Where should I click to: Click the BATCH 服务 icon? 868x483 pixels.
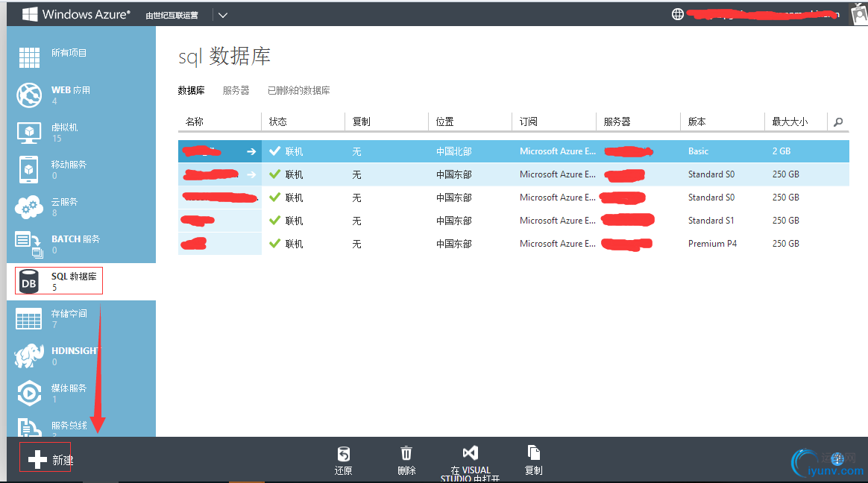29,244
